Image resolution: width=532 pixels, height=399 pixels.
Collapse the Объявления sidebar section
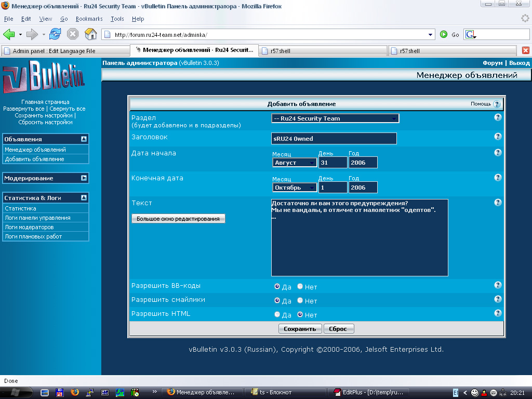click(x=84, y=139)
